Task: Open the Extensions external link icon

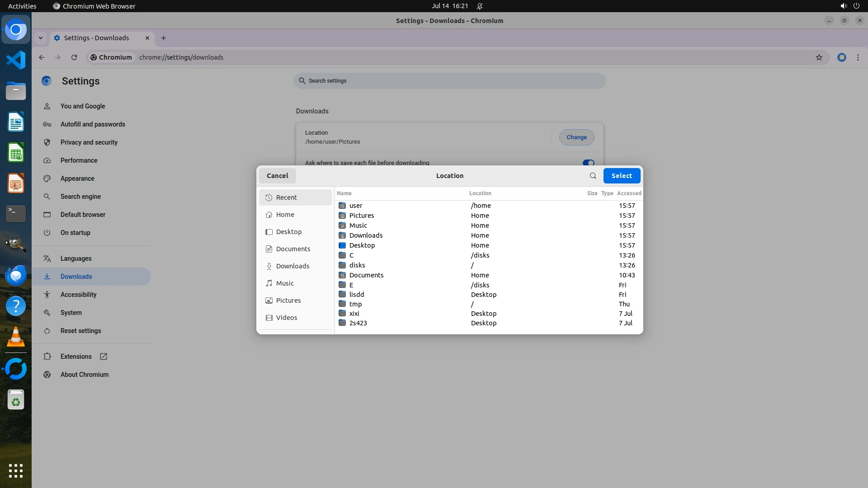Action: [104, 357]
